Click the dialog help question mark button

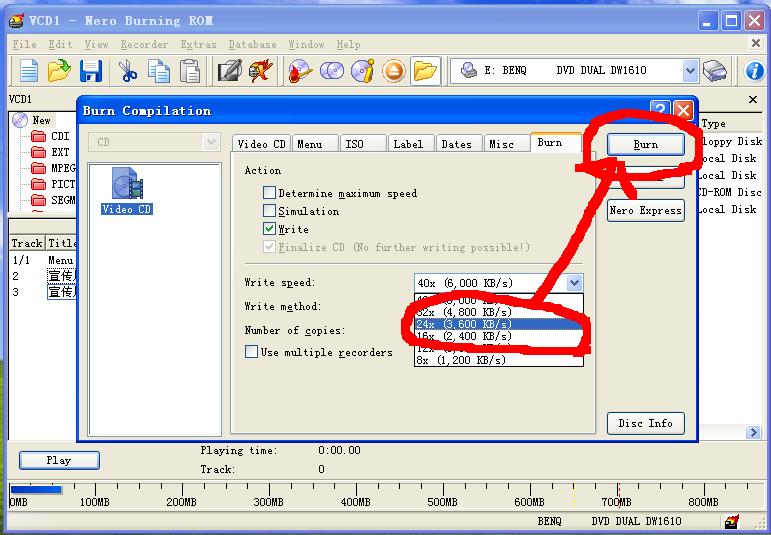click(660, 110)
